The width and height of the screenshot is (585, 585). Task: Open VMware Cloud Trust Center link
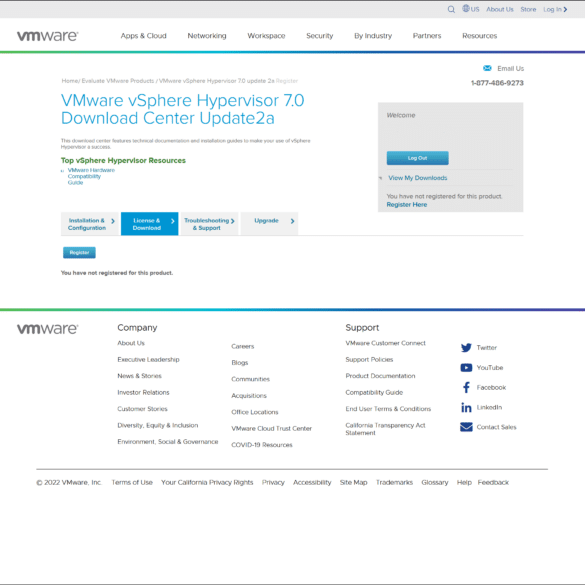[x=271, y=428]
